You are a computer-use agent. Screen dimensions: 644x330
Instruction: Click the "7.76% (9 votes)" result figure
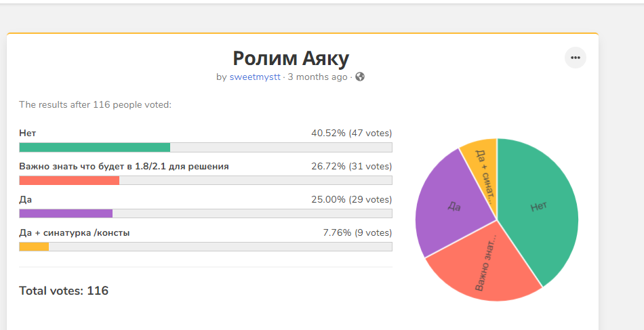357,232
